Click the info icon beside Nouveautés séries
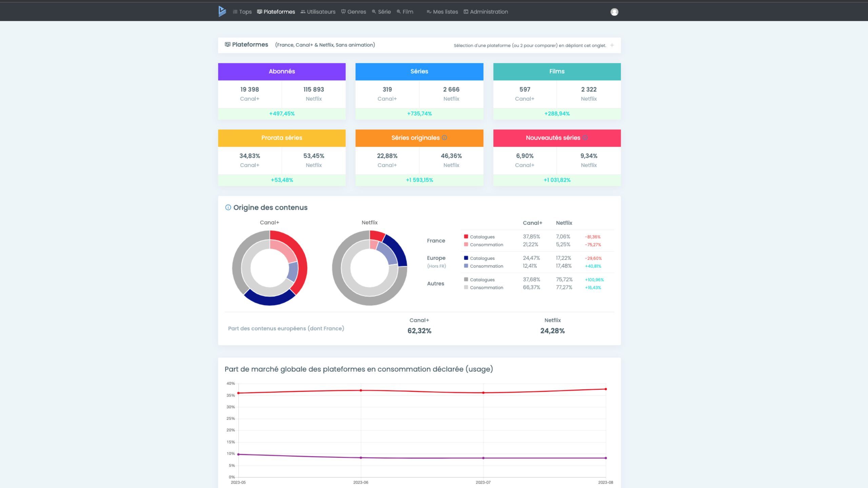The width and height of the screenshot is (868, 488). point(585,138)
